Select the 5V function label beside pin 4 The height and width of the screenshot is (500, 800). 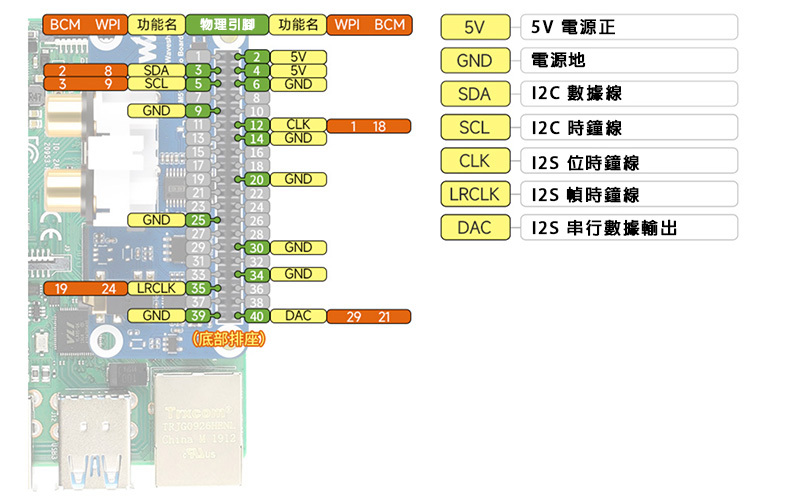pyautogui.click(x=298, y=70)
